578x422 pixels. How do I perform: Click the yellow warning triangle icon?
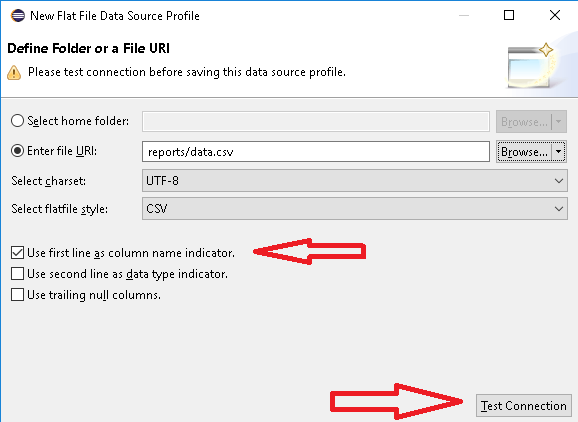14,73
